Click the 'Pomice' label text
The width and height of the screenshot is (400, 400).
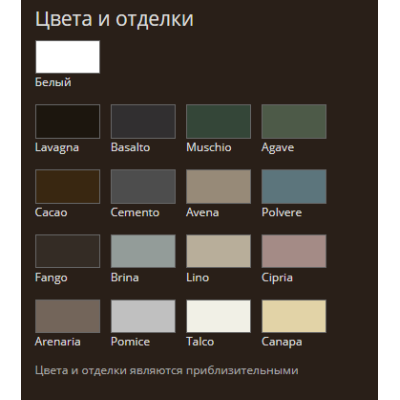coord(130,342)
